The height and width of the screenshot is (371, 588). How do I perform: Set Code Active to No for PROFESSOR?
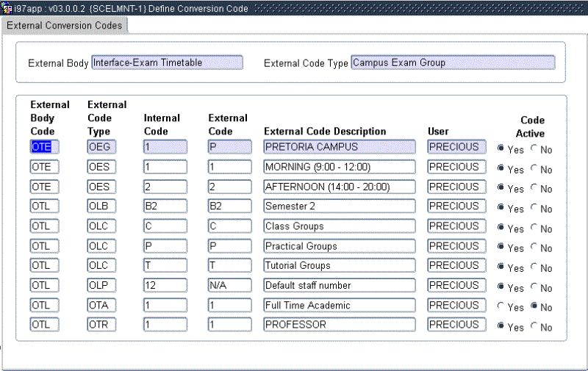[534, 327]
